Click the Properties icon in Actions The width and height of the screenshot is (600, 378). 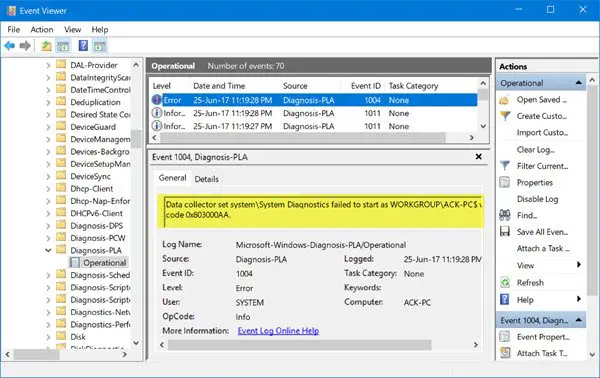coord(505,182)
